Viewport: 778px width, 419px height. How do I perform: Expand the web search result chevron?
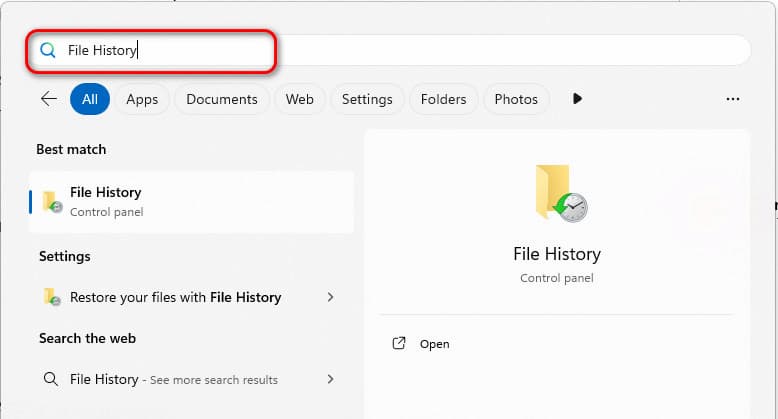[330, 379]
